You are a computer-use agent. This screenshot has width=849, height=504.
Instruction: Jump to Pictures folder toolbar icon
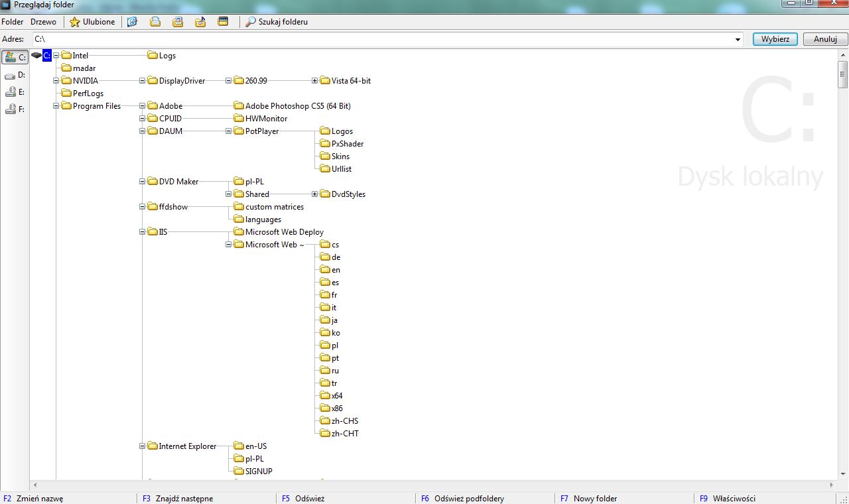point(178,22)
